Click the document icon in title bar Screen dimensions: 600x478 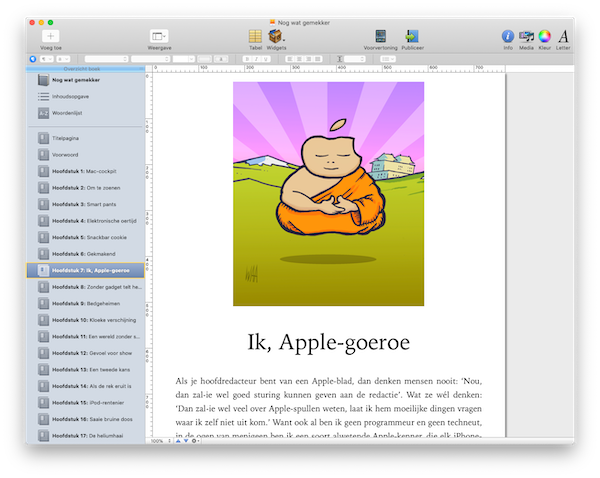point(272,23)
